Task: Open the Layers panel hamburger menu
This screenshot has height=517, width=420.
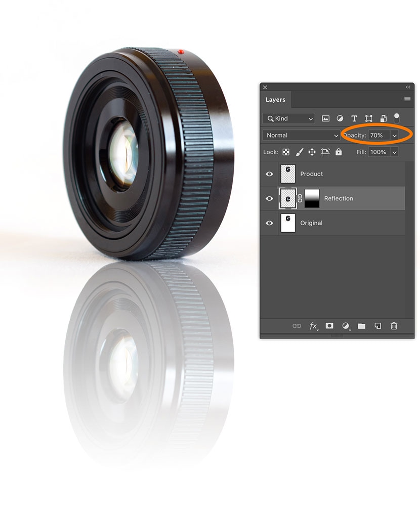Action: (x=407, y=99)
